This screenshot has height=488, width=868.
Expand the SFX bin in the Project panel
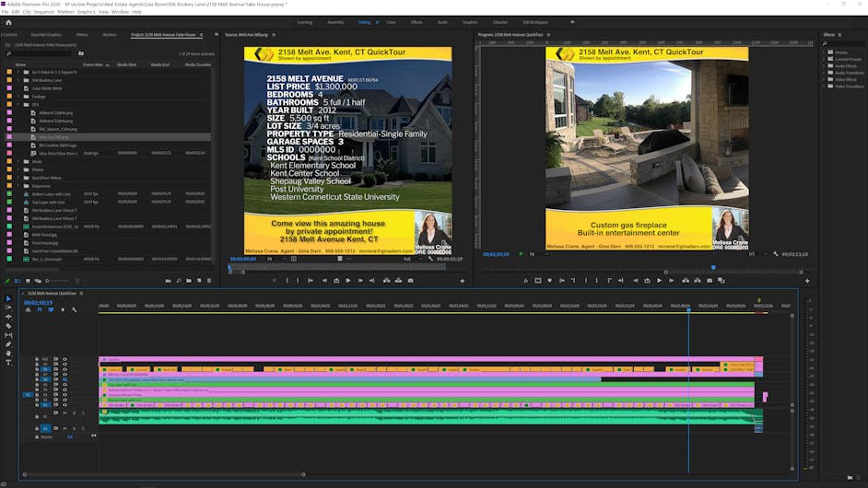tap(18, 104)
